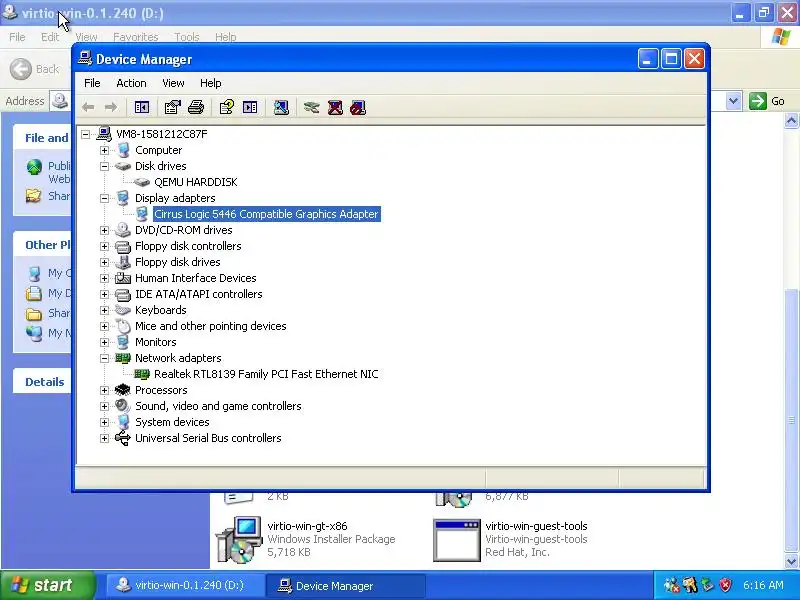Select the virtio-win-gt-x86 file name

point(307,526)
